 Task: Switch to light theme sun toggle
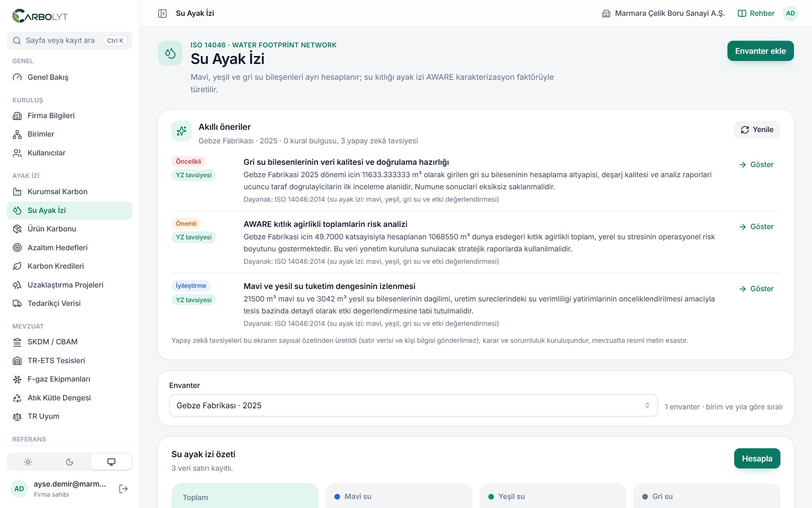(x=28, y=462)
